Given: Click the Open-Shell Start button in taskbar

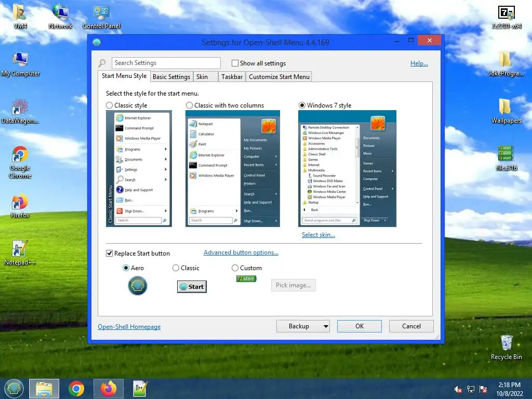Looking at the screenshot, I should tap(14, 389).
